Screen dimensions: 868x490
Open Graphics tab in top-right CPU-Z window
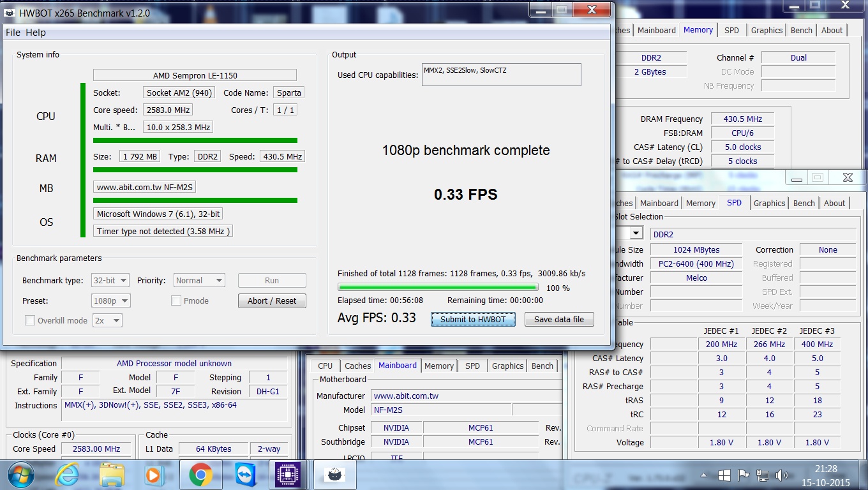(x=767, y=30)
